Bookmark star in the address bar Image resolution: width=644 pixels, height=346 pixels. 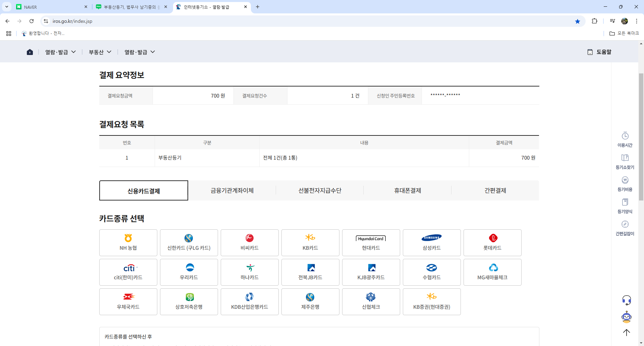pyautogui.click(x=578, y=21)
